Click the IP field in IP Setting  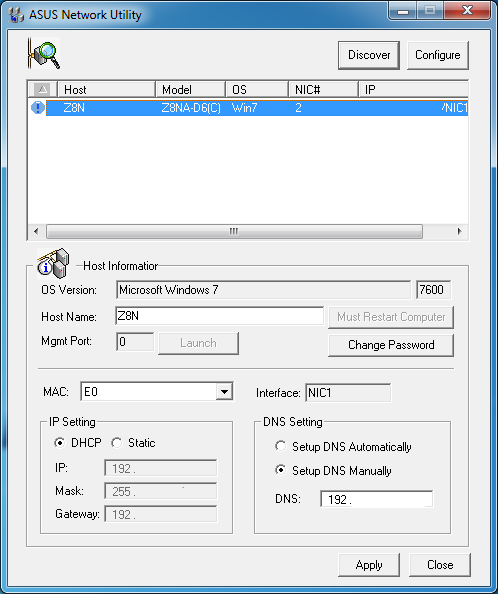click(161, 468)
